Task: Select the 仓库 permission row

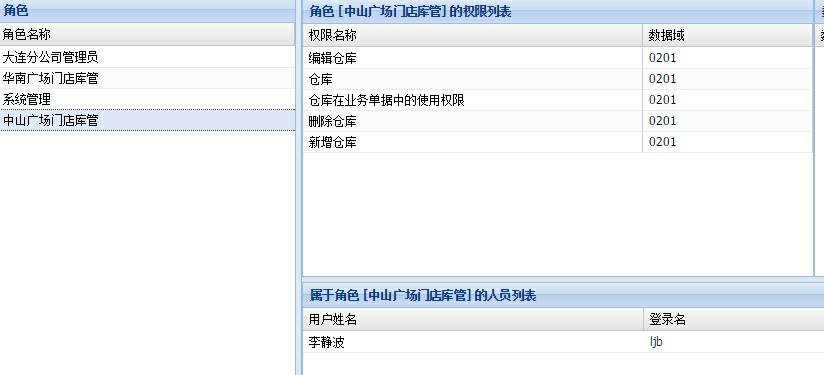Action: [558, 79]
